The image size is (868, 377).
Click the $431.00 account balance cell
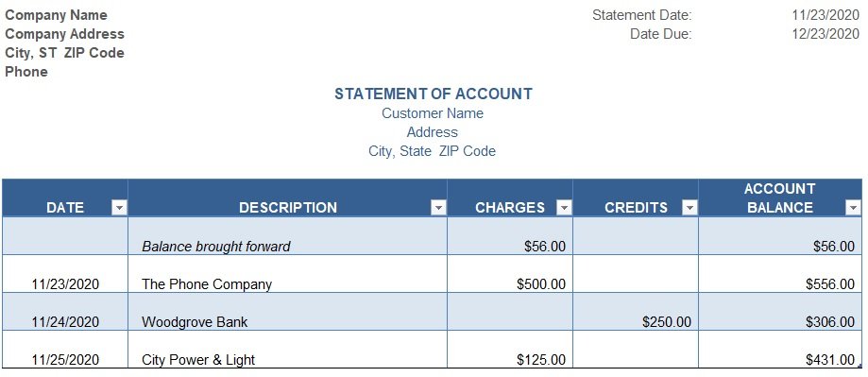point(780,350)
